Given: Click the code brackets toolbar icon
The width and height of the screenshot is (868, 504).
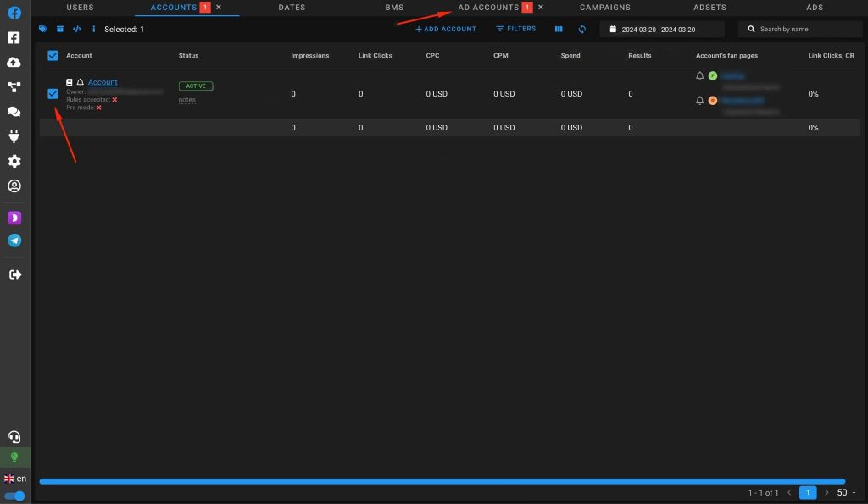Looking at the screenshot, I should [77, 29].
